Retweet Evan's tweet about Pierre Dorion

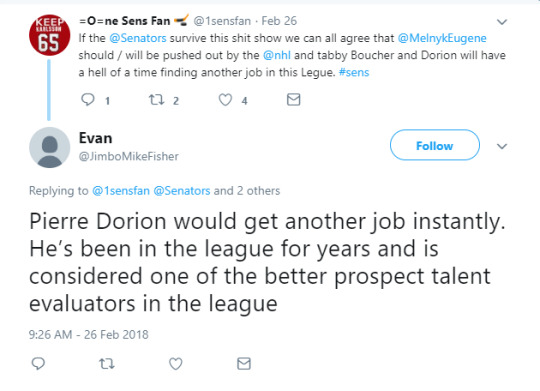107,364
